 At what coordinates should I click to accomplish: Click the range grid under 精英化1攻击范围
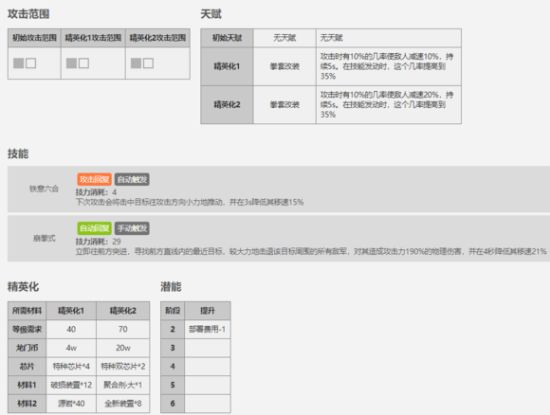point(78,63)
